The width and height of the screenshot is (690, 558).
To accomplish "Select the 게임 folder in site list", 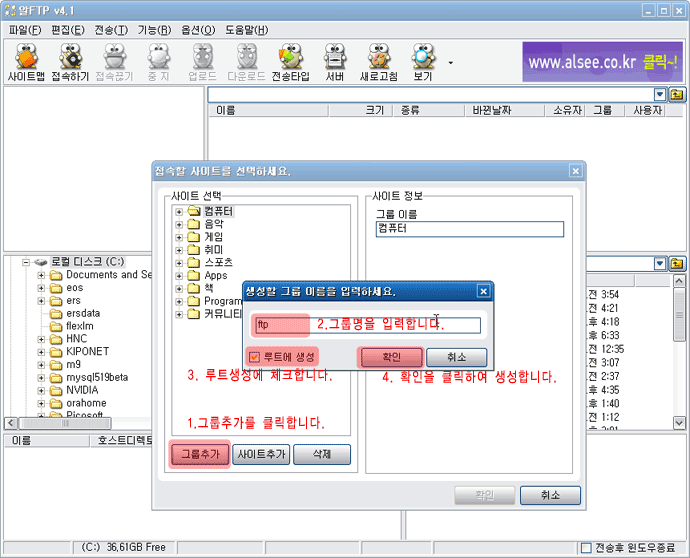I will tap(214, 238).
